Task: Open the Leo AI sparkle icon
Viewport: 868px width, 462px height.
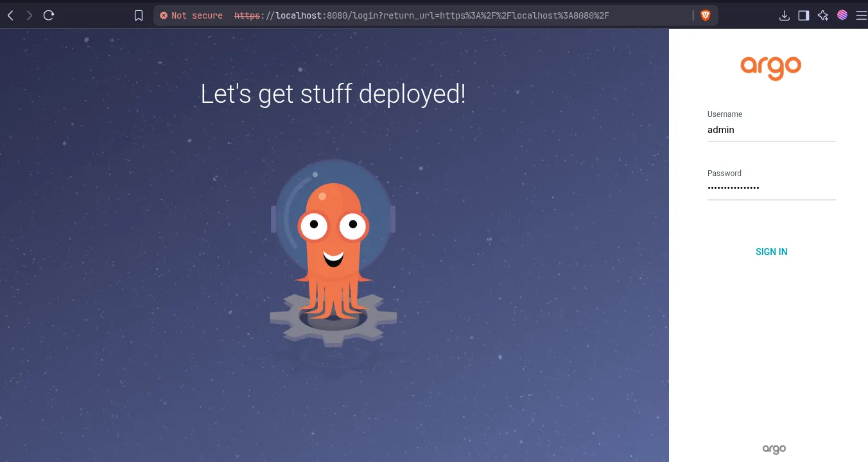Action: [x=823, y=15]
